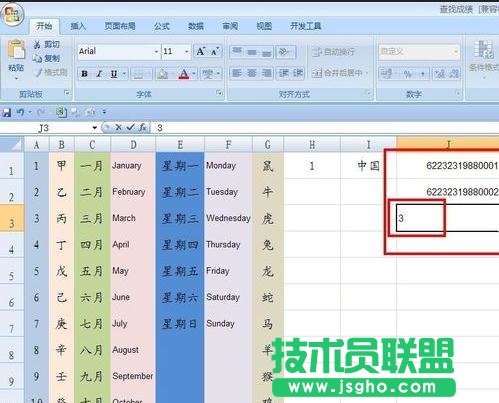499x403 pixels.
Task: Click the Insert Function fx button
Action: tap(143, 127)
